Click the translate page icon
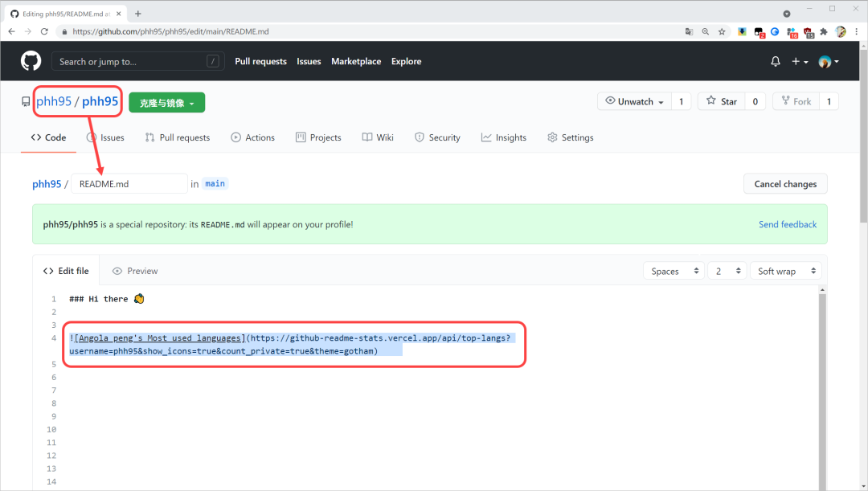The image size is (868, 491). pos(689,31)
